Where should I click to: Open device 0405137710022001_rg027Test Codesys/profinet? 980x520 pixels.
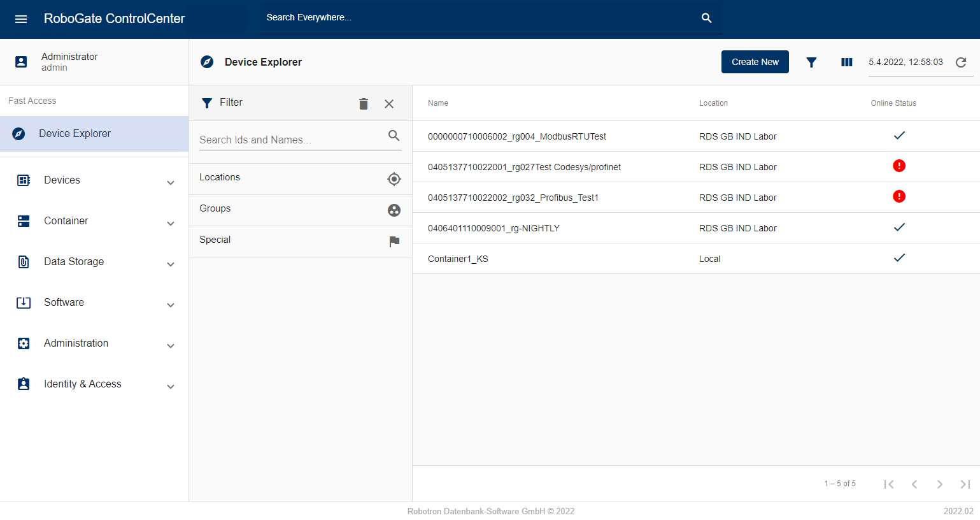pos(524,167)
